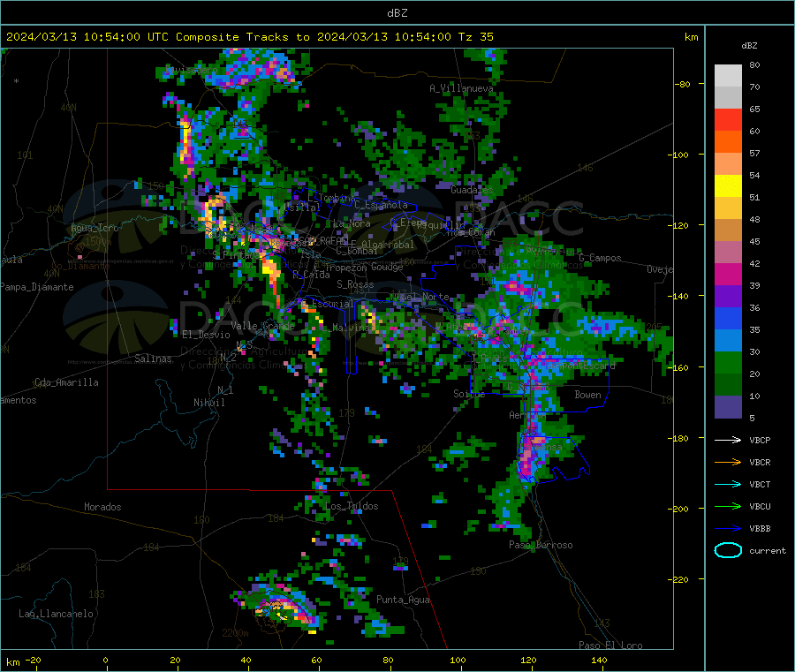
Task: Click the 'VBCR' legend label
Action: 760,462
